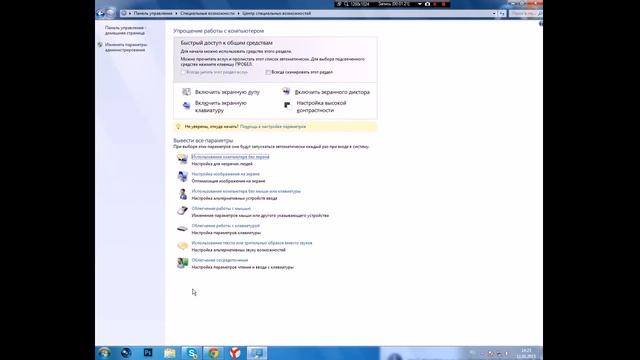Click the Narrator icon beside «Включить экранного диктора»
Image resolution: width=640 pixels, height=360 pixels.
(286, 91)
